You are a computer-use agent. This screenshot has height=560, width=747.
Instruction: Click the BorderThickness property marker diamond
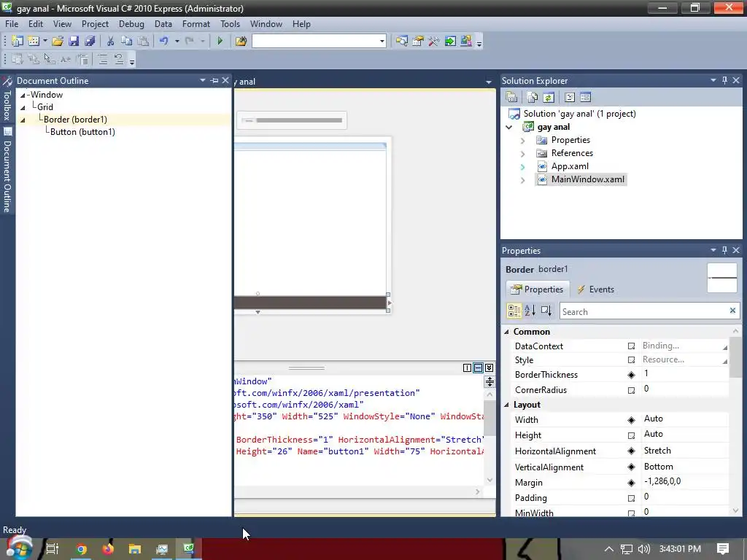[631, 376]
